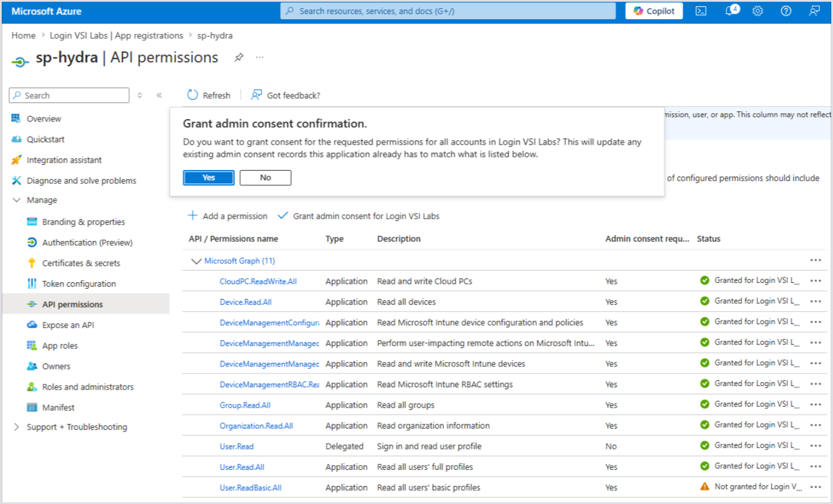
Task: Click the sp-hydra app registration icon
Action: pyautogui.click(x=20, y=61)
